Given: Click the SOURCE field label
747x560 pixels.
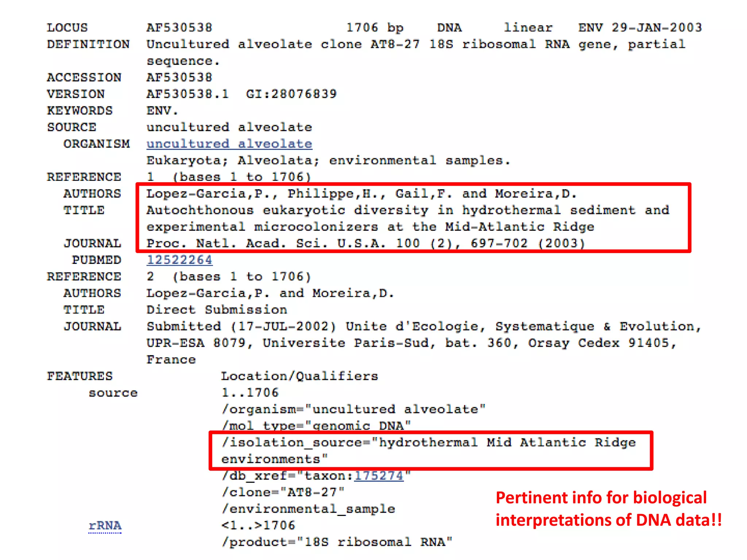Looking at the screenshot, I should click(71, 127).
